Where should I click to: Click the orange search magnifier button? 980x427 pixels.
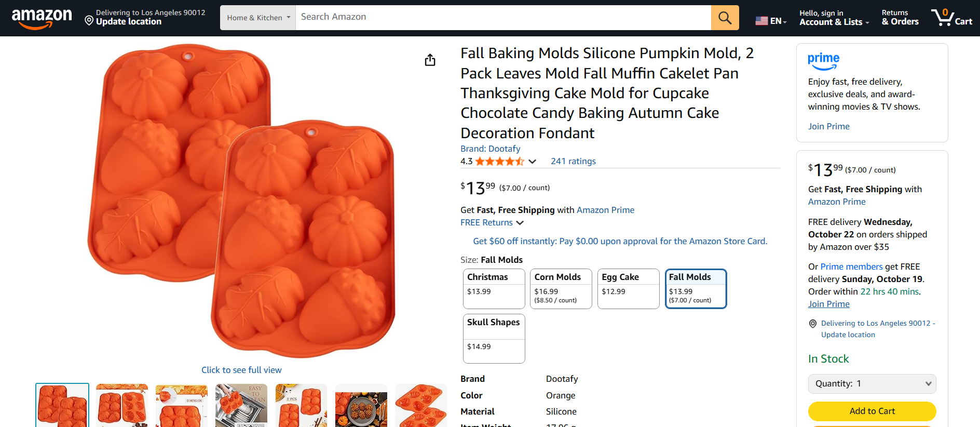pos(725,18)
